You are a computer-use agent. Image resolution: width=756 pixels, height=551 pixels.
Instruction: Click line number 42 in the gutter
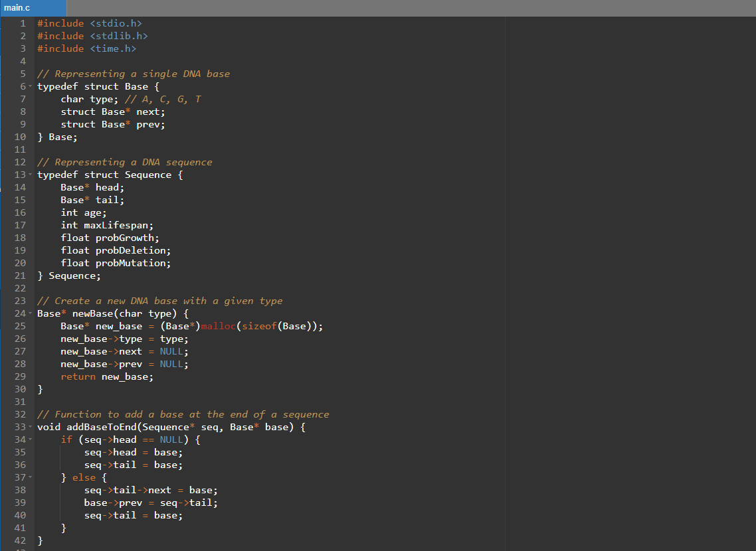pyautogui.click(x=20, y=540)
